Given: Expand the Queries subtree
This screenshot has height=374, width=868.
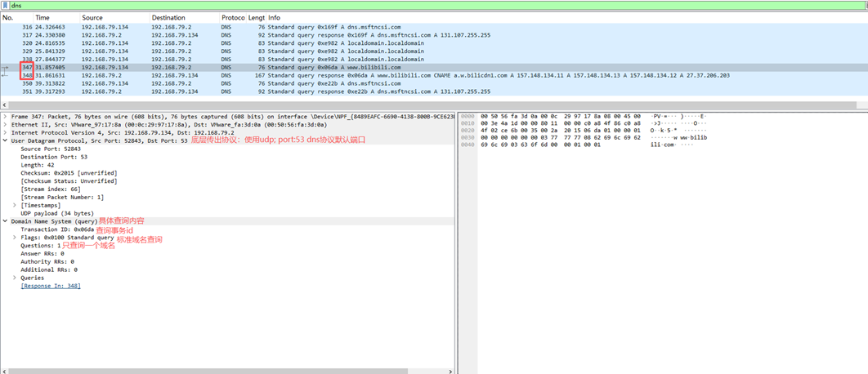Looking at the screenshot, I should (15, 278).
